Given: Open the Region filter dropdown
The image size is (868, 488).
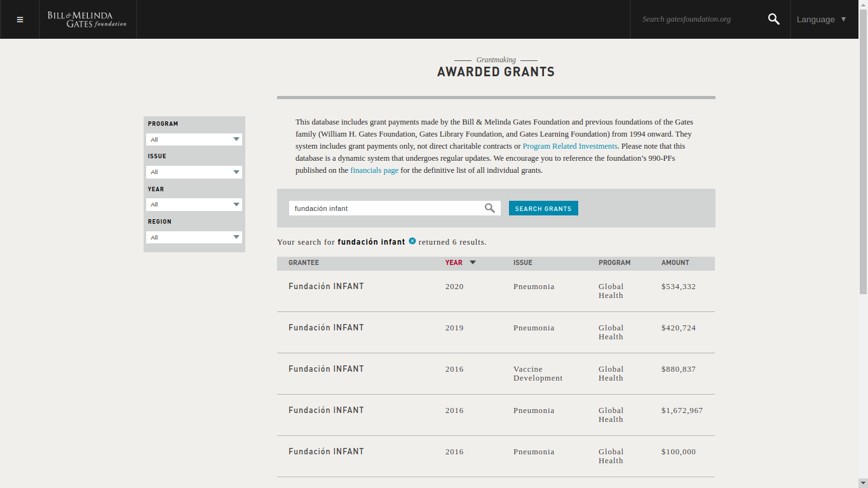Looking at the screenshot, I should pyautogui.click(x=194, y=238).
